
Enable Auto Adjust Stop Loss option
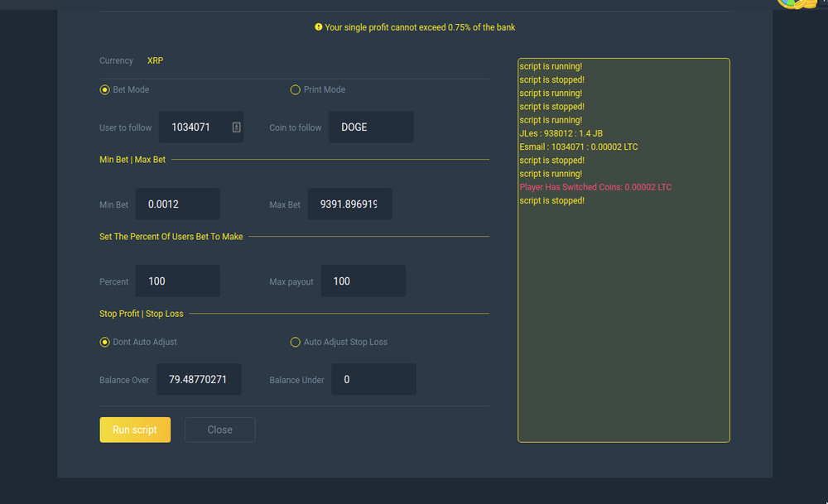[295, 342]
